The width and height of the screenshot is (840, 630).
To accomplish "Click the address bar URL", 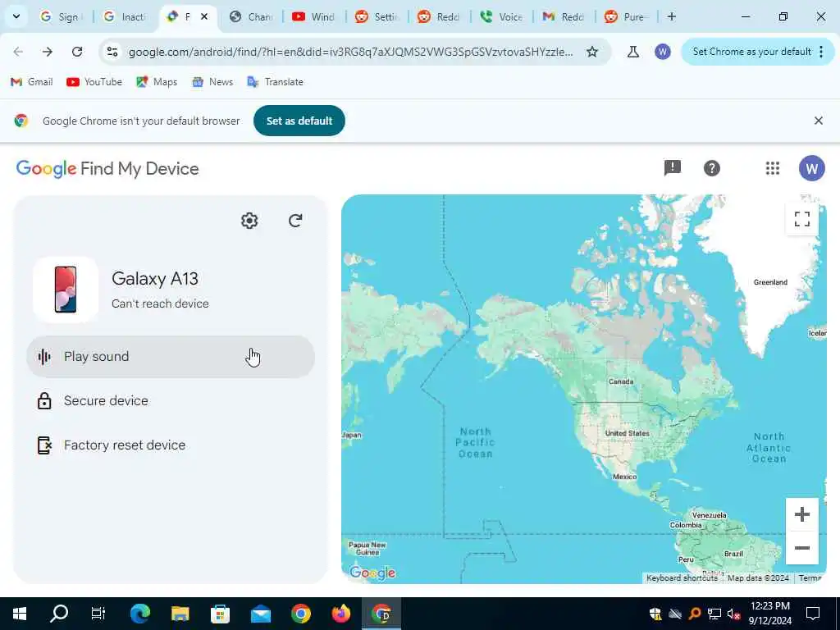I will 351,52.
